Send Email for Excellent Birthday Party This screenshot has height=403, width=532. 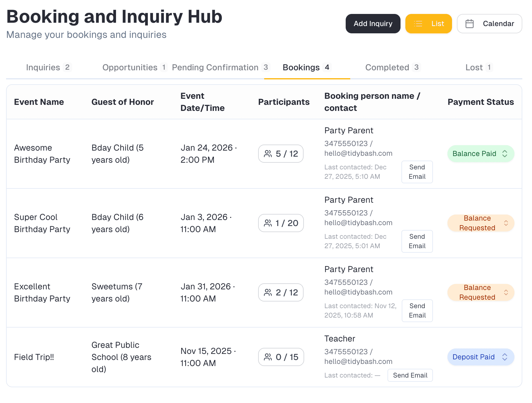coord(417,311)
